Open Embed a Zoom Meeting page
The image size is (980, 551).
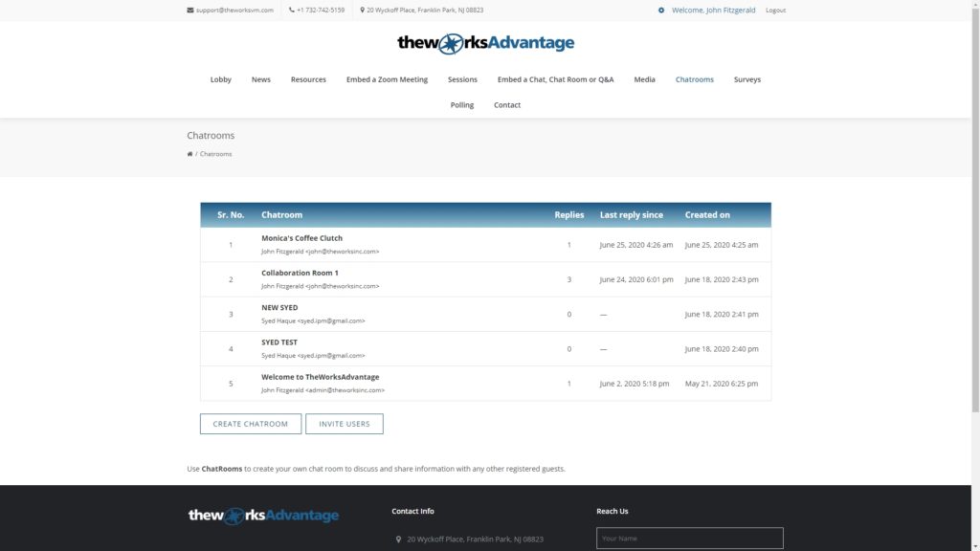tap(387, 79)
